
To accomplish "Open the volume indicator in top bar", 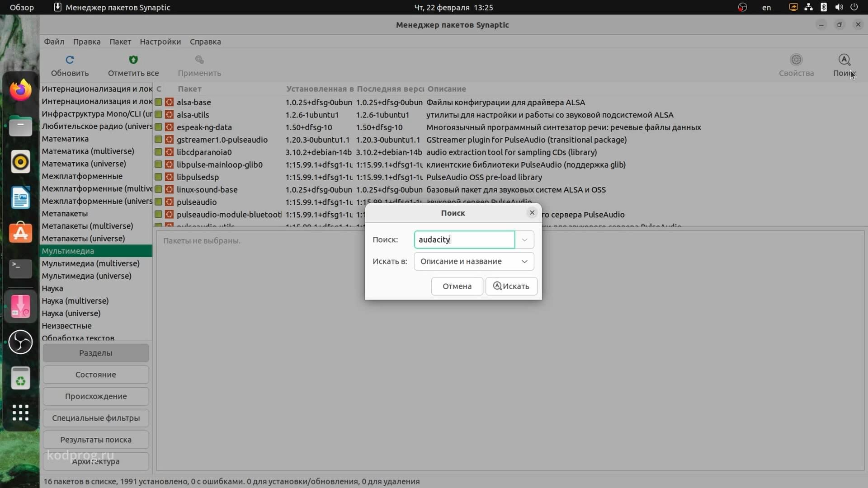I will tap(839, 7).
